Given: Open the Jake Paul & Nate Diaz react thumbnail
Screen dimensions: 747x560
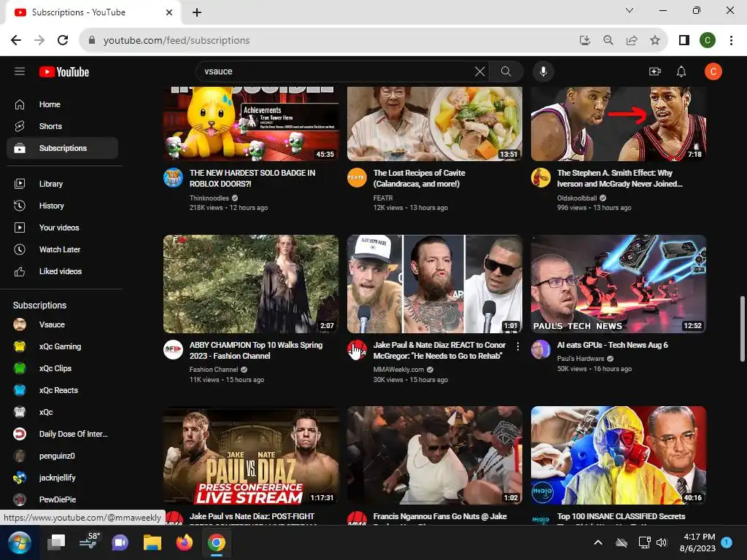Looking at the screenshot, I should click(435, 284).
